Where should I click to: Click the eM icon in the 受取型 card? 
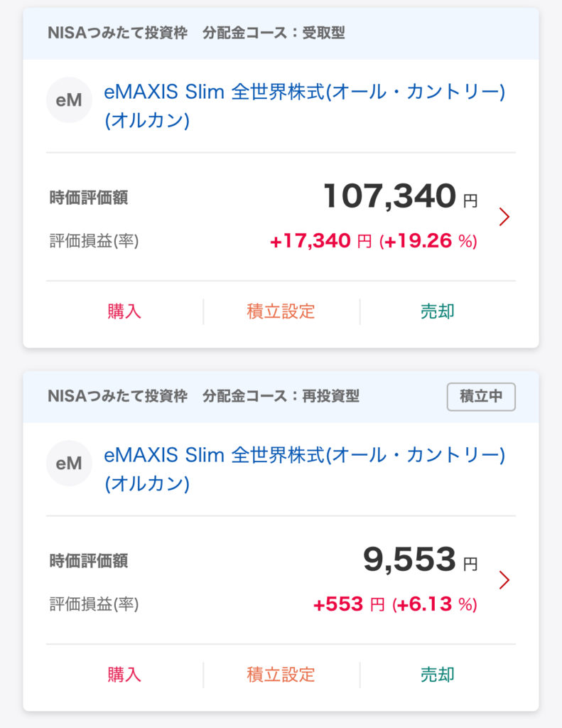coord(69,100)
